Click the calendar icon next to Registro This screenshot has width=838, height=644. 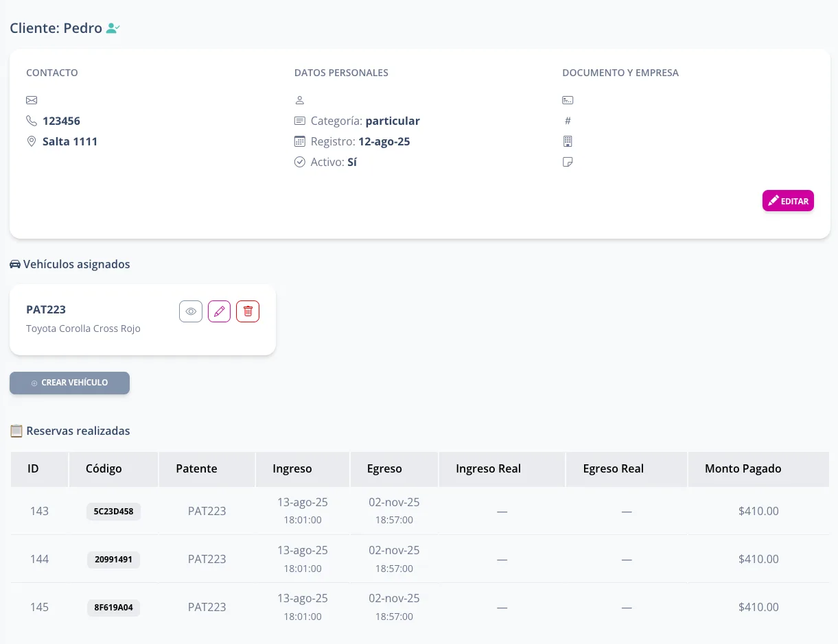pyautogui.click(x=299, y=141)
